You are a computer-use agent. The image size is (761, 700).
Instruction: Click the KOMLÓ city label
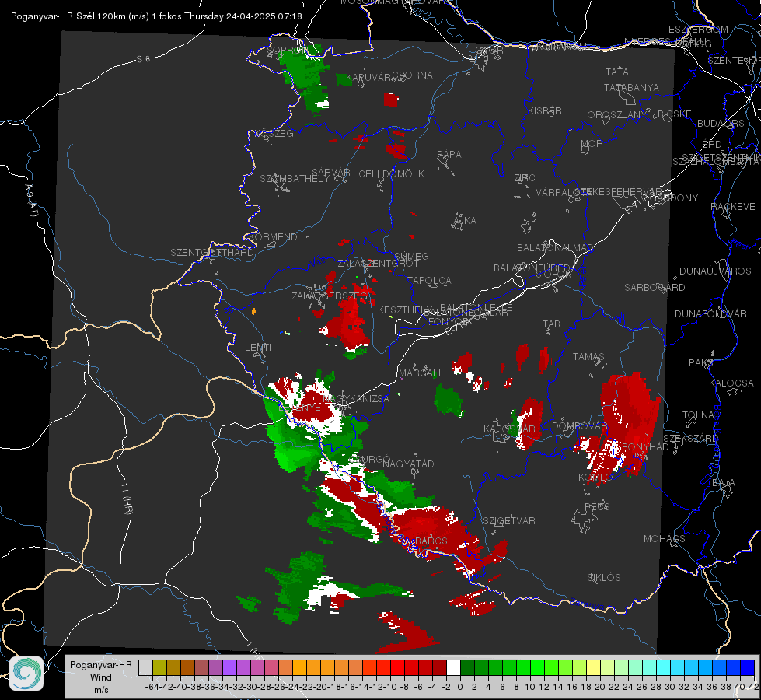[595, 478]
